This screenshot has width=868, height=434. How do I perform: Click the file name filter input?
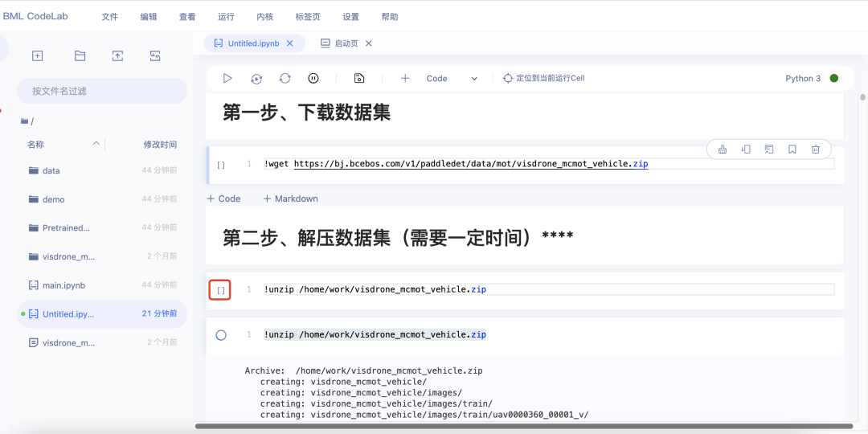coord(102,91)
